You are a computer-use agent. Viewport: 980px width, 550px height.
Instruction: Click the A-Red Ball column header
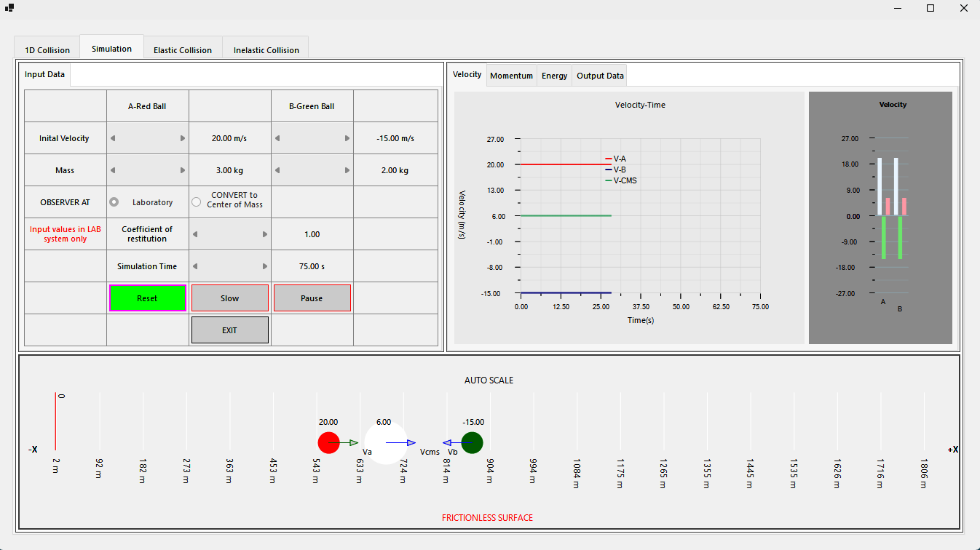pos(147,106)
